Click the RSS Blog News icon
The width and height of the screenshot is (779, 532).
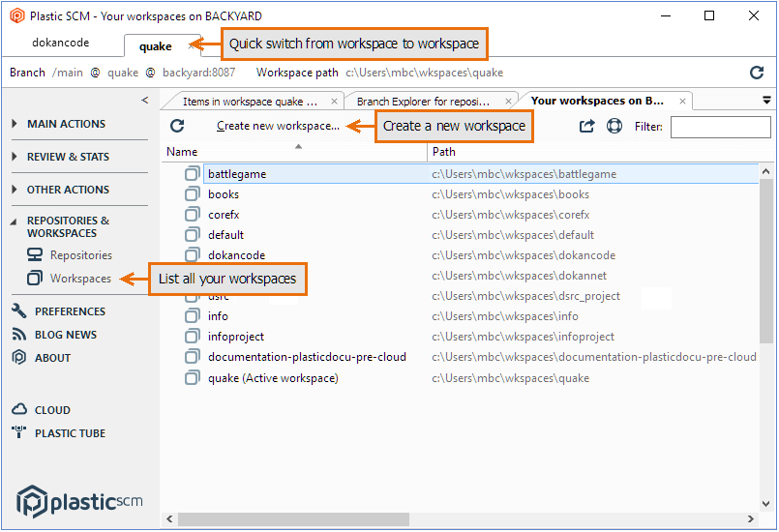click(19, 335)
